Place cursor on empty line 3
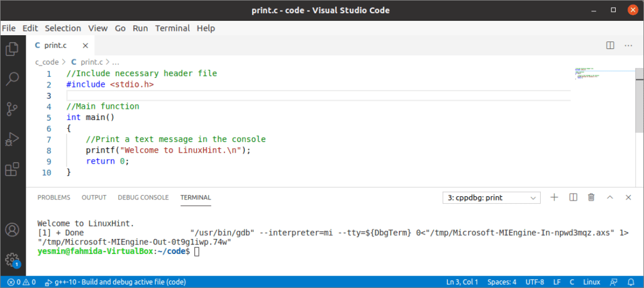This screenshot has height=288, width=644. 318,96
